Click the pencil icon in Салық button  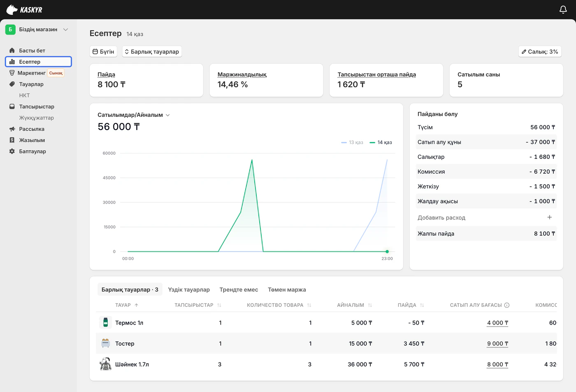(524, 52)
